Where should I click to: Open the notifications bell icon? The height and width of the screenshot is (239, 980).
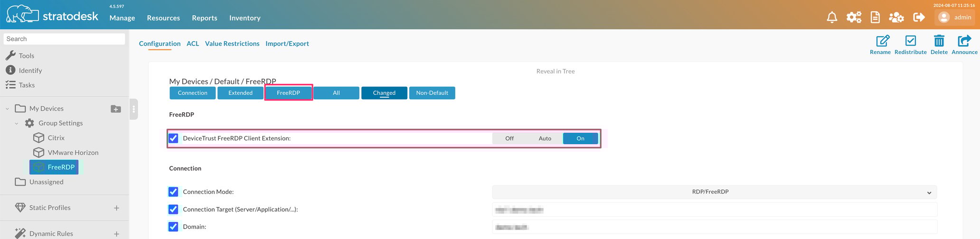[x=832, y=18]
